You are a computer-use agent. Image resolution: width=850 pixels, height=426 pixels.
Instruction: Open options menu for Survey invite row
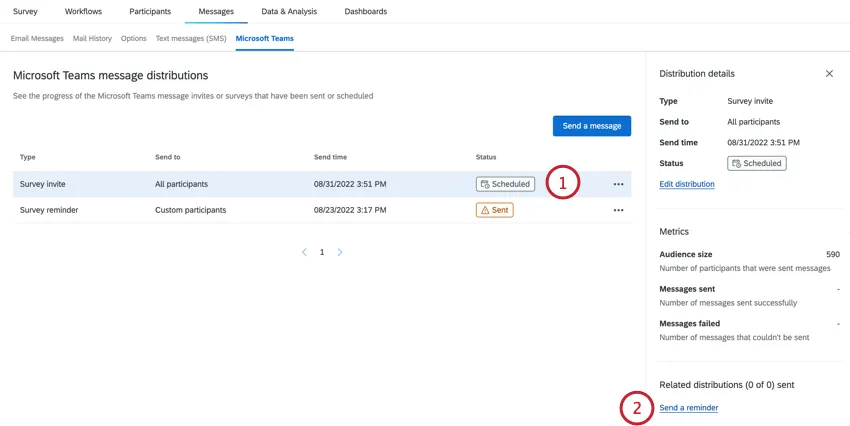618,185
